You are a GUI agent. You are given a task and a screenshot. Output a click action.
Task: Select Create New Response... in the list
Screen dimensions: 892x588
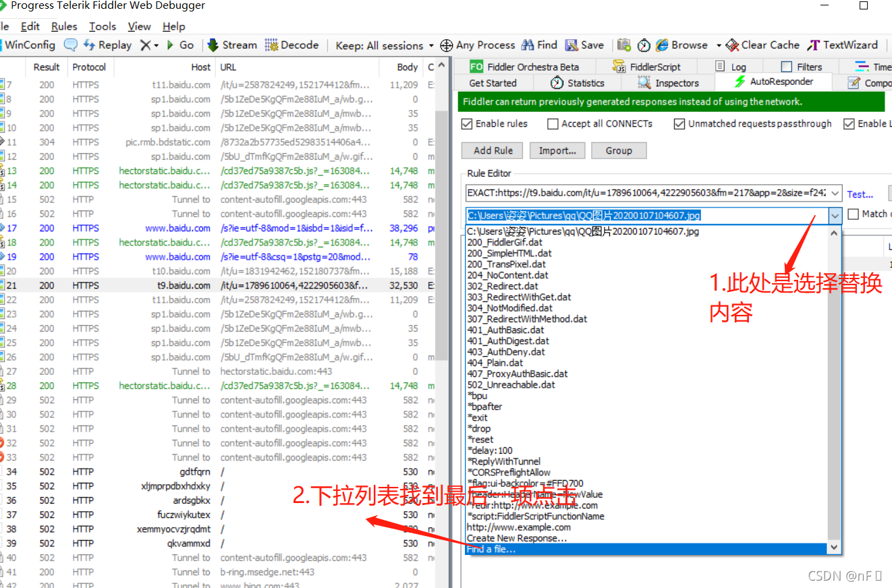point(647,538)
